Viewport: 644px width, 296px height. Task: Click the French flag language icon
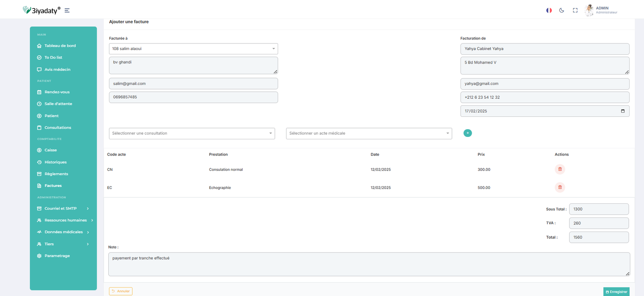pos(549,10)
